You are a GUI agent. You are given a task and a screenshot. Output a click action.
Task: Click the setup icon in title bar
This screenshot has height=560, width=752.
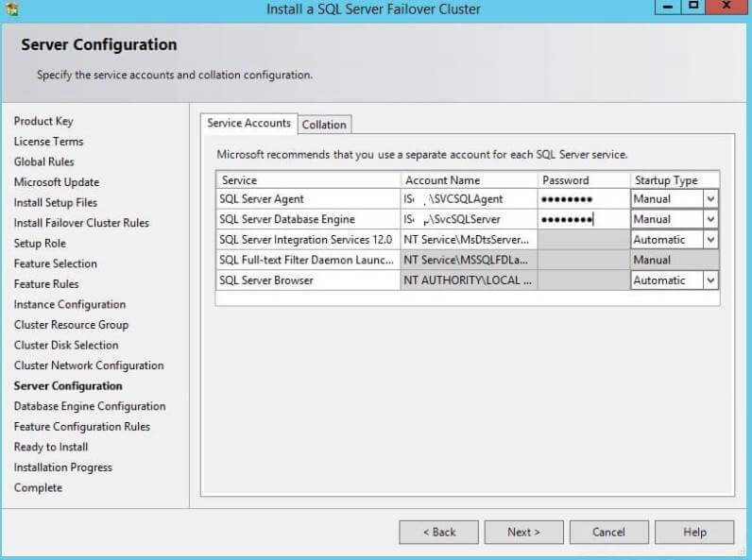coord(10,8)
